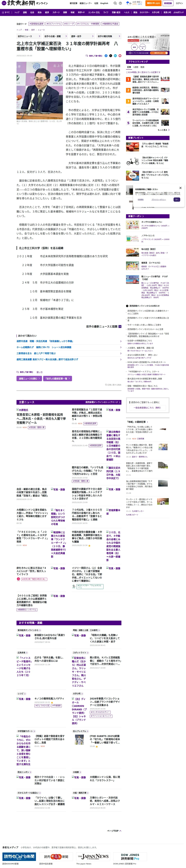Open the 東洋経済オンラインから section label
Image resolution: width=186 pixels, height=868 pixels.
click(29, 630)
